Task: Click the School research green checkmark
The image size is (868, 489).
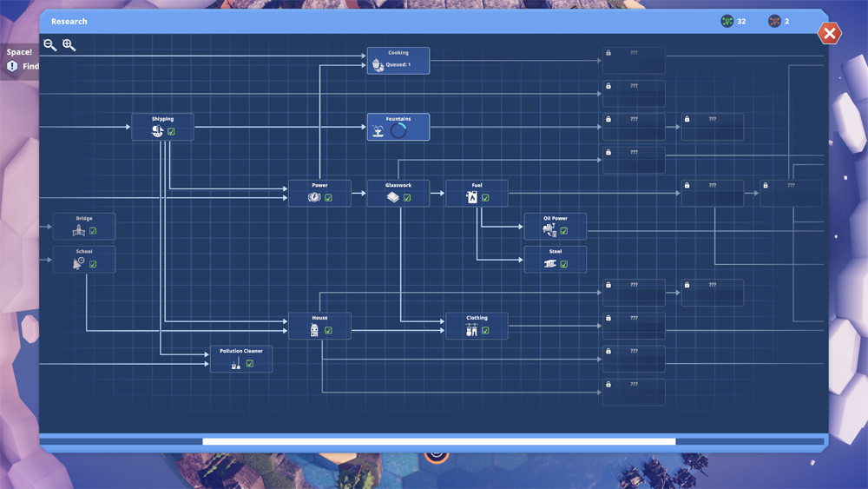Action: [93, 264]
